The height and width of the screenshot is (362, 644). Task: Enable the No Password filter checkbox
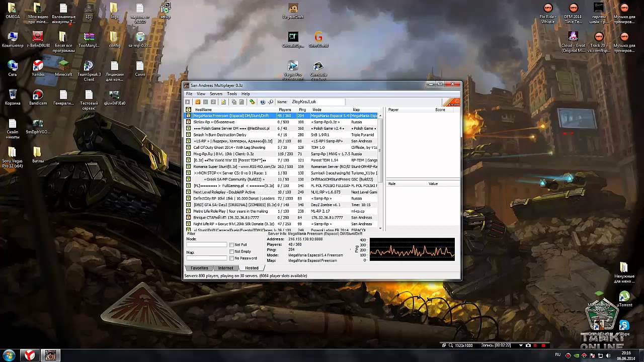tap(231, 258)
